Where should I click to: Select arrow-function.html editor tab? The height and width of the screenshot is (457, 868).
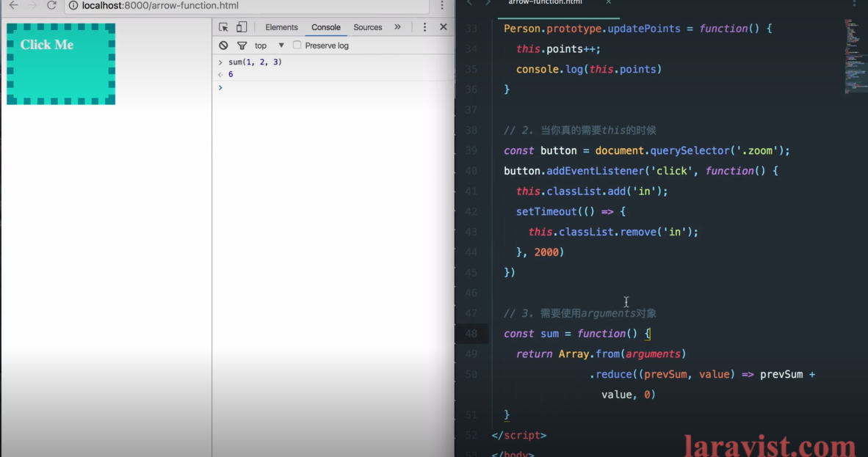click(546, 3)
